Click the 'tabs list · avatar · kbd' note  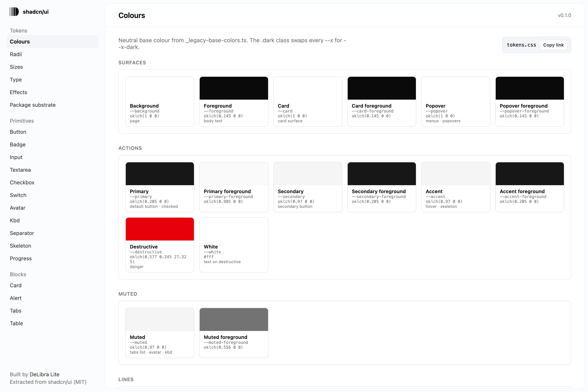click(x=151, y=352)
